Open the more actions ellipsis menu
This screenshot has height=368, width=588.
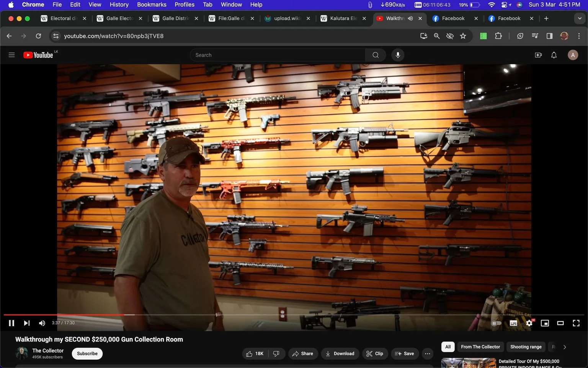427,353
